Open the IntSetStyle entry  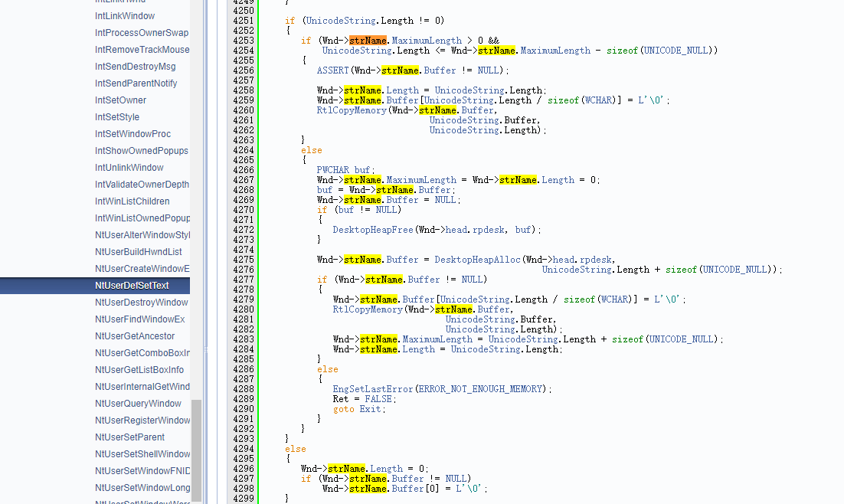[x=117, y=117]
